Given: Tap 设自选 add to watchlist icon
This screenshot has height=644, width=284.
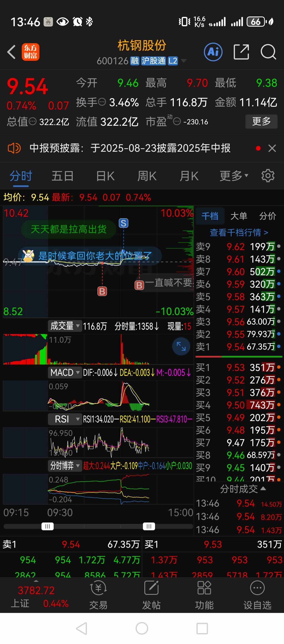Looking at the screenshot, I should click(257, 595).
